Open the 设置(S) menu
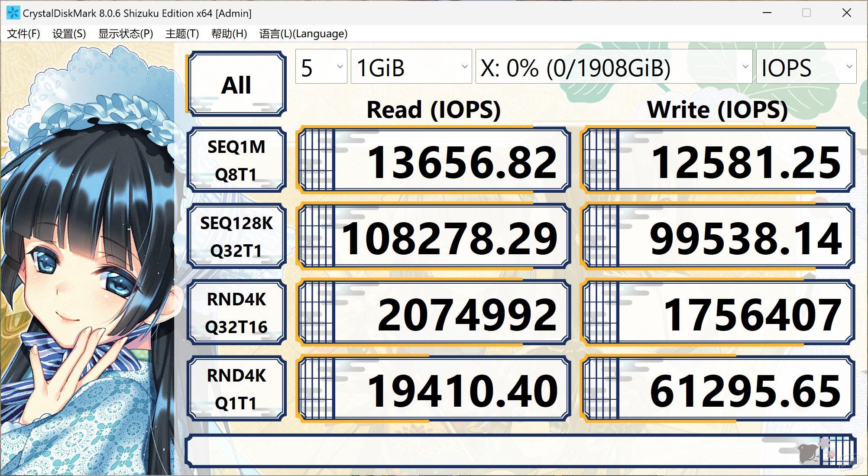 [x=69, y=34]
